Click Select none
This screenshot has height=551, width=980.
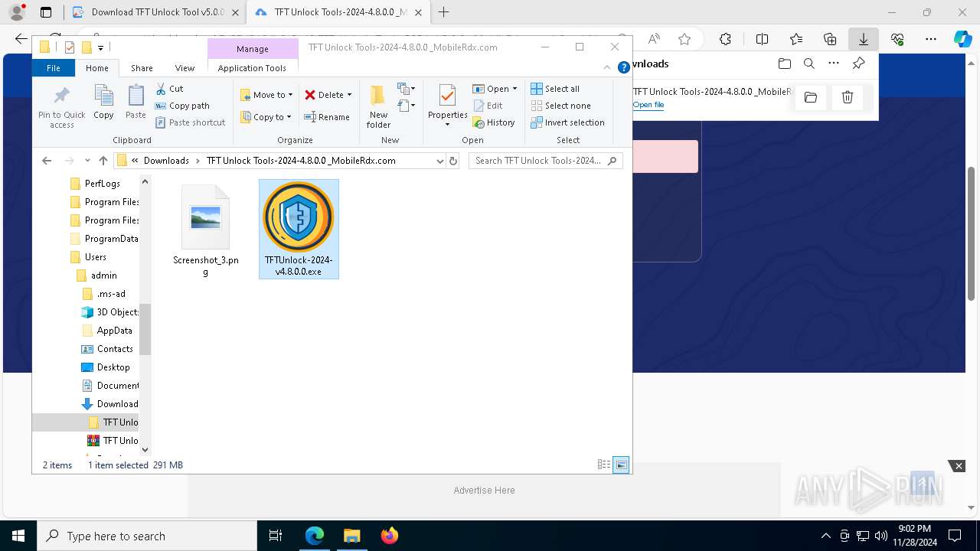pyautogui.click(x=560, y=106)
